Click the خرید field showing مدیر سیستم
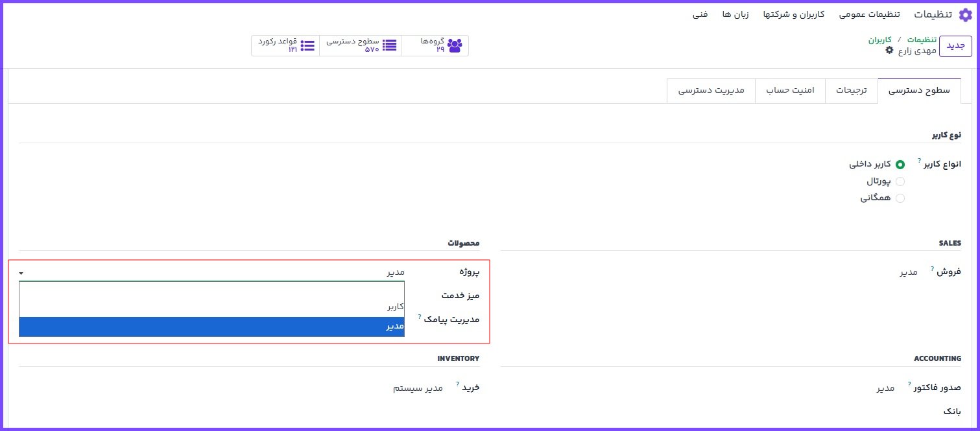Screen dimensions: 980x431 pyautogui.click(x=418, y=388)
